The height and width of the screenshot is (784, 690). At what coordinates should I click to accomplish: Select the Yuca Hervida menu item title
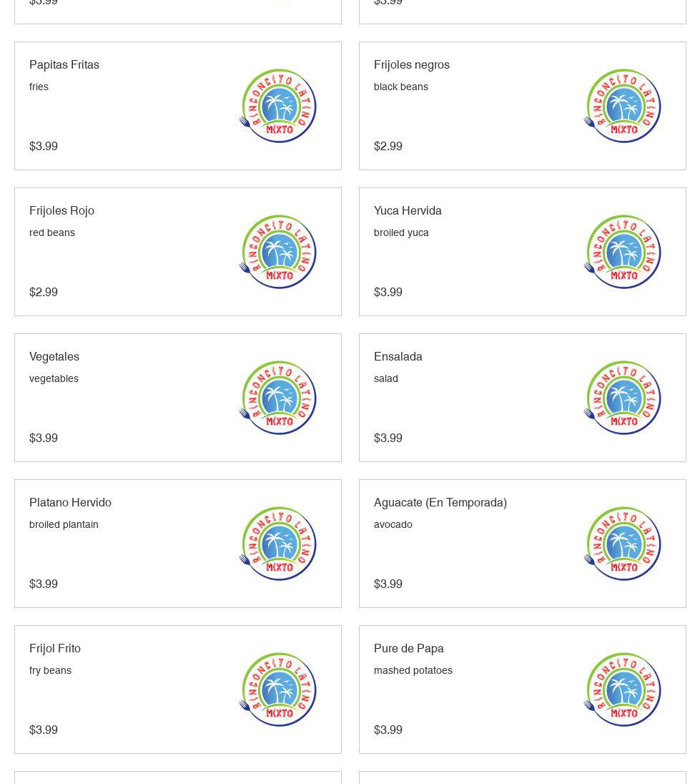(x=408, y=210)
